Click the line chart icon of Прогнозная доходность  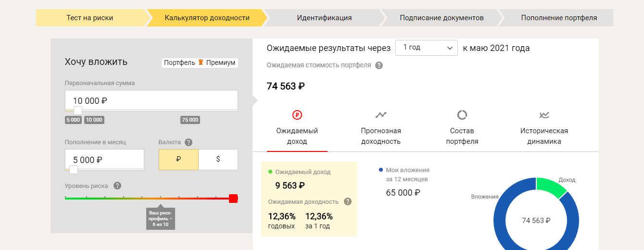tap(381, 115)
